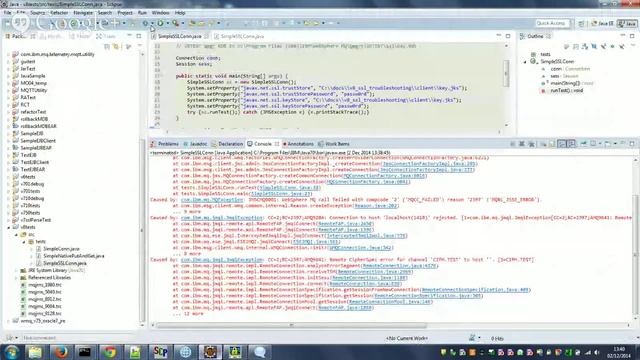Click RemoteConnectionPool.java:148 link
The width and height of the screenshot is (640, 360).
tap(390, 302)
